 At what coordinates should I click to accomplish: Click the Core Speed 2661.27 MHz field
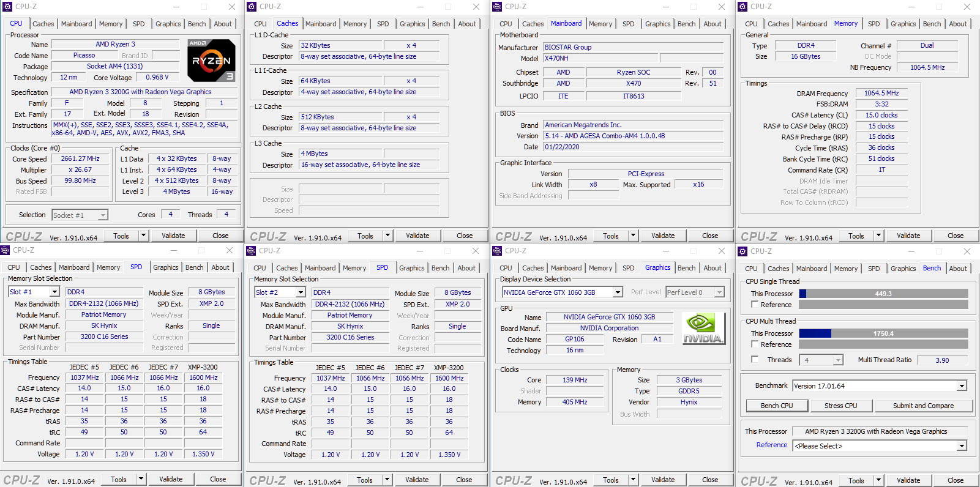pos(80,158)
